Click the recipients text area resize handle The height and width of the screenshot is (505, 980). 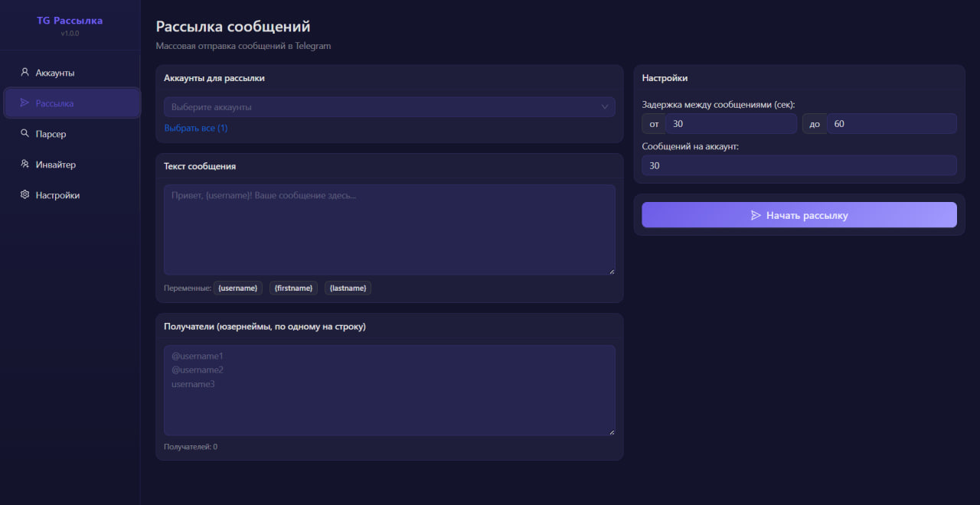pyautogui.click(x=611, y=432)
